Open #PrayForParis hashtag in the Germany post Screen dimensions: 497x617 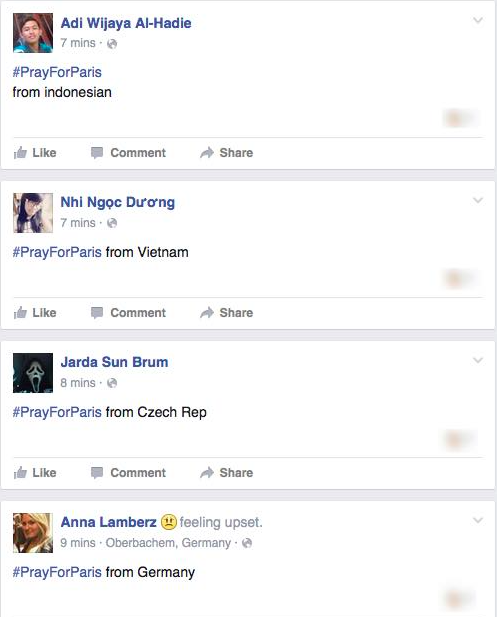click(57, 572)
